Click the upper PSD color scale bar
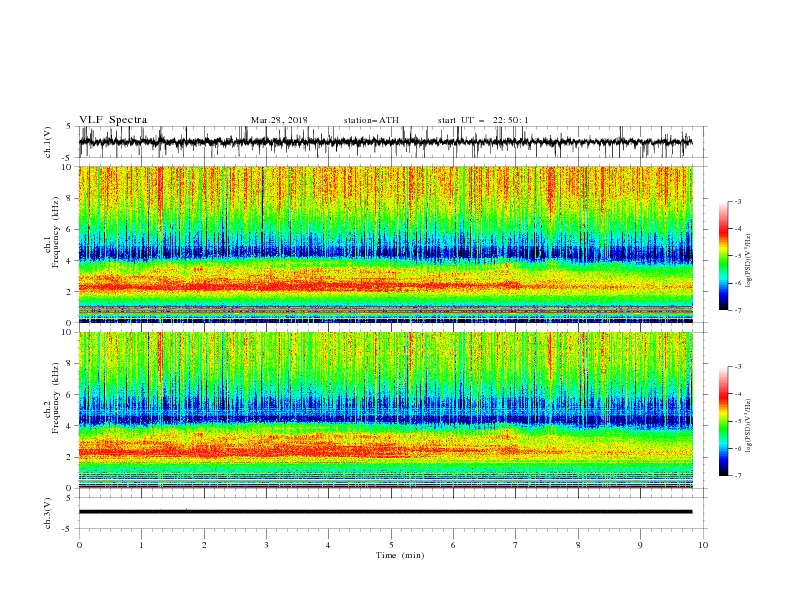The image size is (792, 612). pyautogui.click(x=724, y=256)
